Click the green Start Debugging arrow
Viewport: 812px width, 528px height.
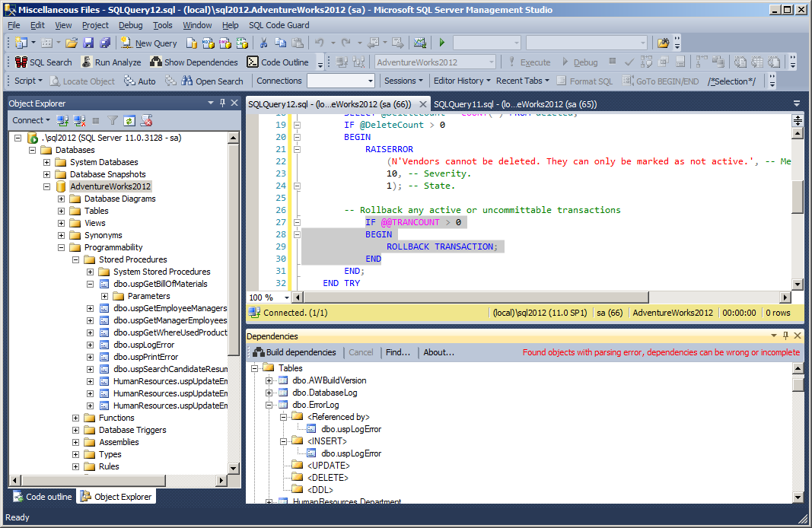[441, 43]
